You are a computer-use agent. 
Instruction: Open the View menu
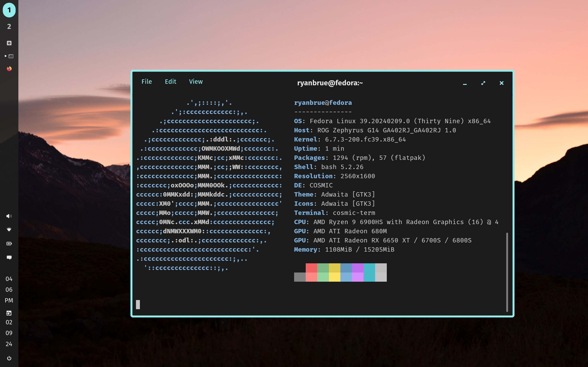[196, 82]
